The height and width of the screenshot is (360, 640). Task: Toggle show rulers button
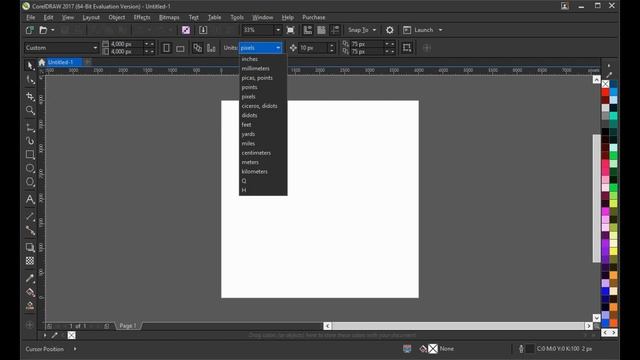point(307,30)
